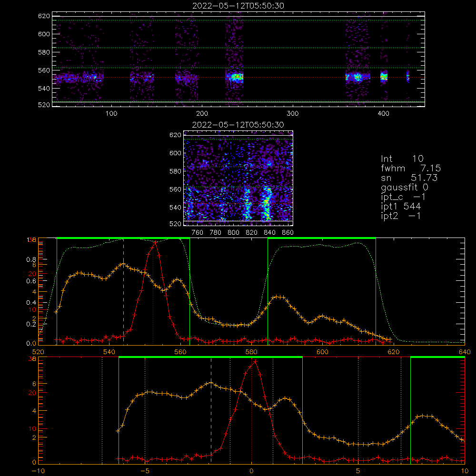Click tick label "780" under the zoomed image
The height and width of the screenshot is (476, 476).
coord(216,233)
